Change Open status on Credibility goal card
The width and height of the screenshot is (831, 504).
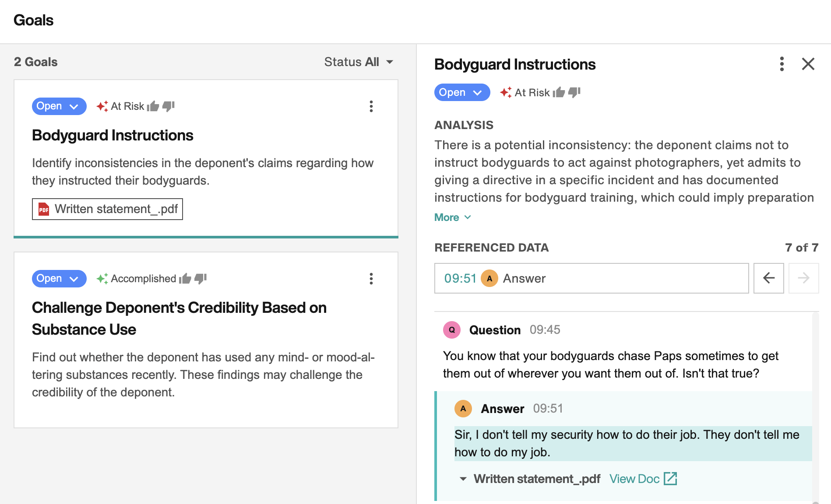59,279
